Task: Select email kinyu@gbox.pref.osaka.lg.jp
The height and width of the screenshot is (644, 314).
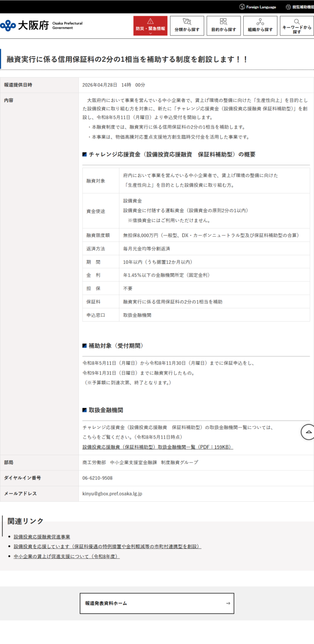Action: coord(112,493)
